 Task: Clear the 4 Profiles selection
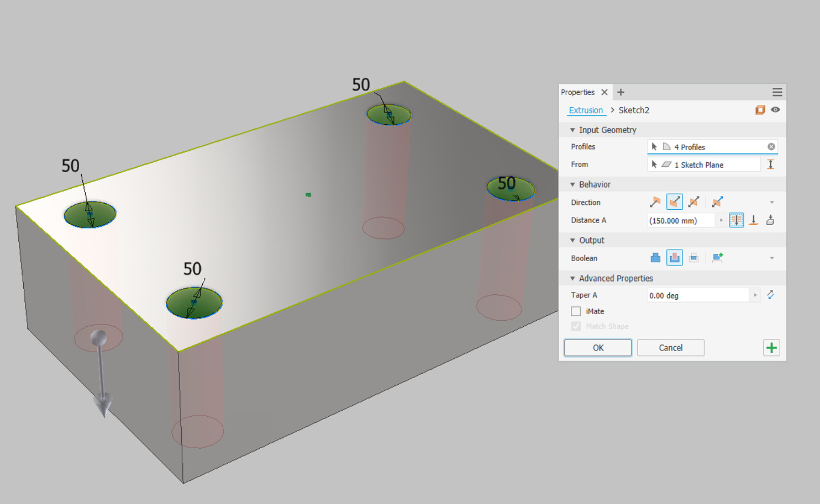click(x=771, y=147)
